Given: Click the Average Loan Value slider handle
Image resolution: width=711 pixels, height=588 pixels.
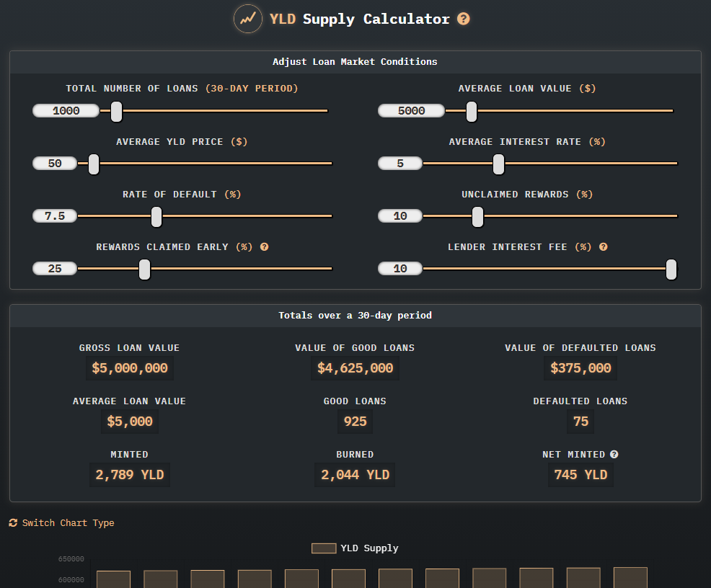Looking at the screenshot, I should (x=472, y=112).
